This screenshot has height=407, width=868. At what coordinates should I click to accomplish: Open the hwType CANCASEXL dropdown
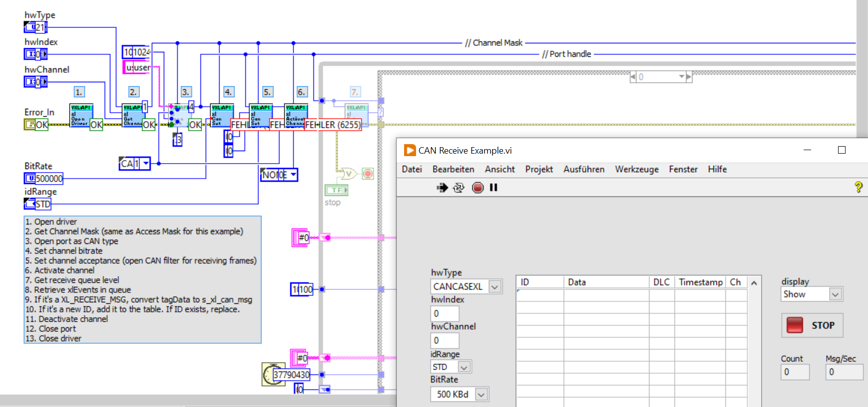click(494, 287)
